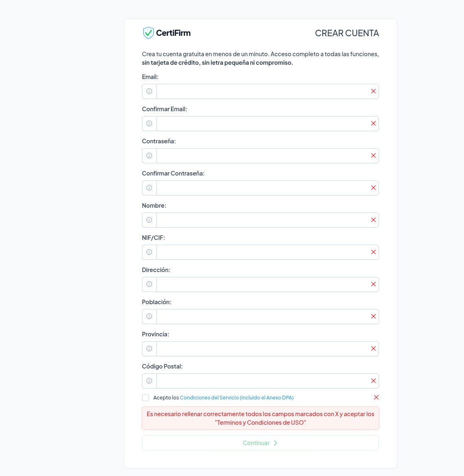This screenshot has width=464, height=476.
Task: Click red X in Población field
Action: click(373, 316)
